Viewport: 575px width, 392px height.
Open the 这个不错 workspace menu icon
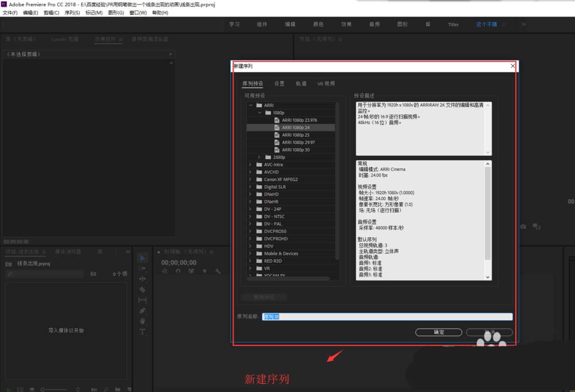(x=504, y=25)
